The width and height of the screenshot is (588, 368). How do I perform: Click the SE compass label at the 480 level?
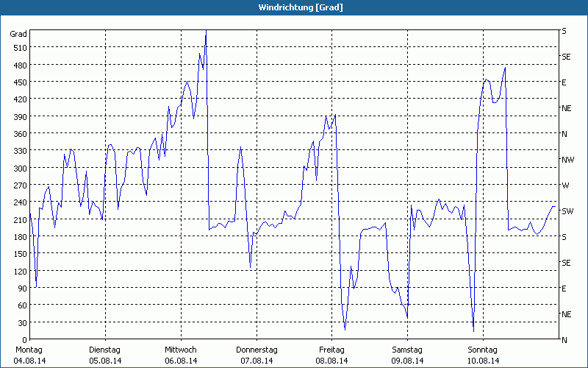[566, 57]
